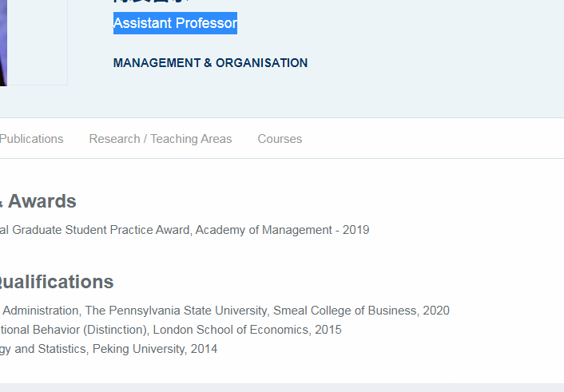The width and height of the screenshot is (564, 392).
Task: Click the year 2014 in qualifications
Action: coord(204,349)
